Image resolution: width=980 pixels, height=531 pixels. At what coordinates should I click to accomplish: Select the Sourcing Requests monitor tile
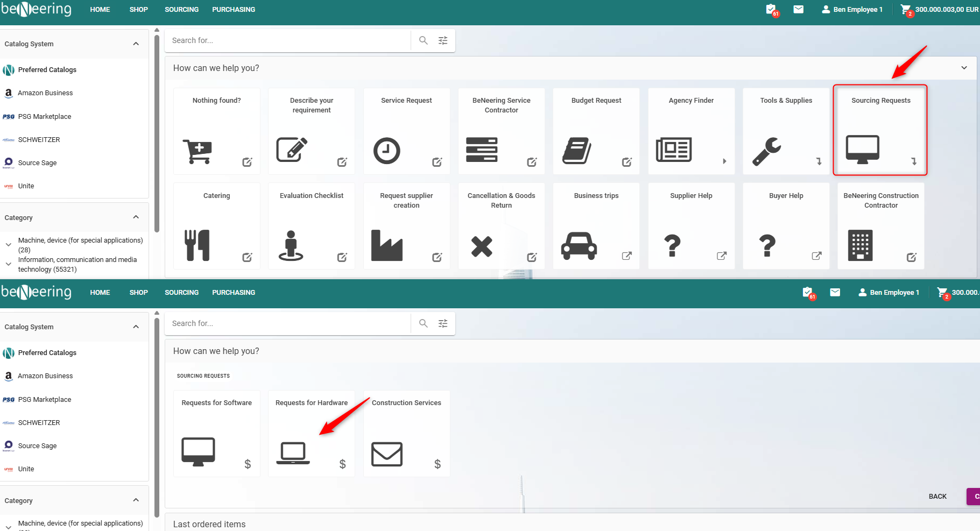pyautogui.click(x=880, y=130)
